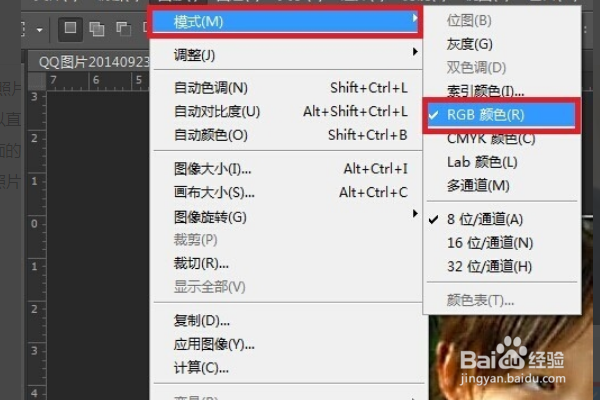
Task: Choose 32 位/通道(H) bit depth
Action: pos(502,266)
